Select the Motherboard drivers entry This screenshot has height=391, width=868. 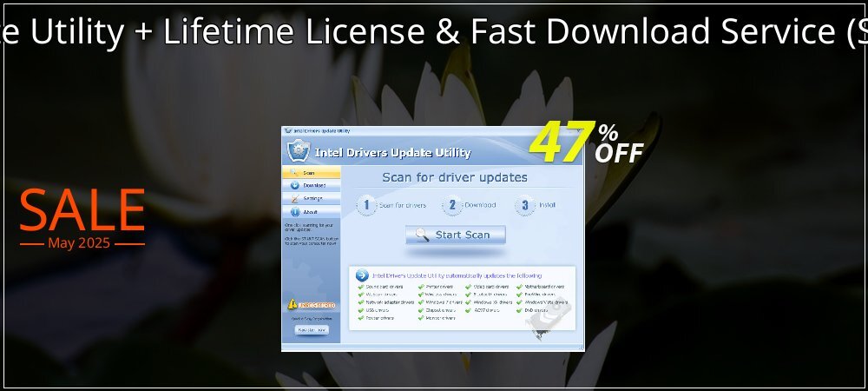[540, 287]
